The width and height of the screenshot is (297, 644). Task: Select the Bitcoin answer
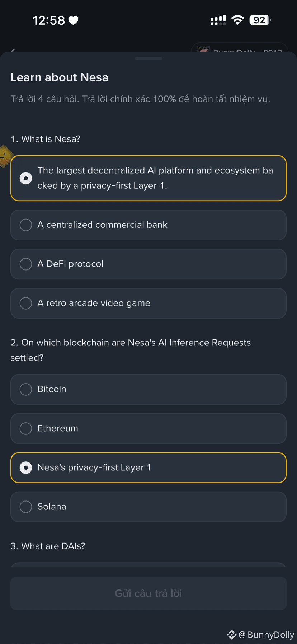click(x=148, y=389)
